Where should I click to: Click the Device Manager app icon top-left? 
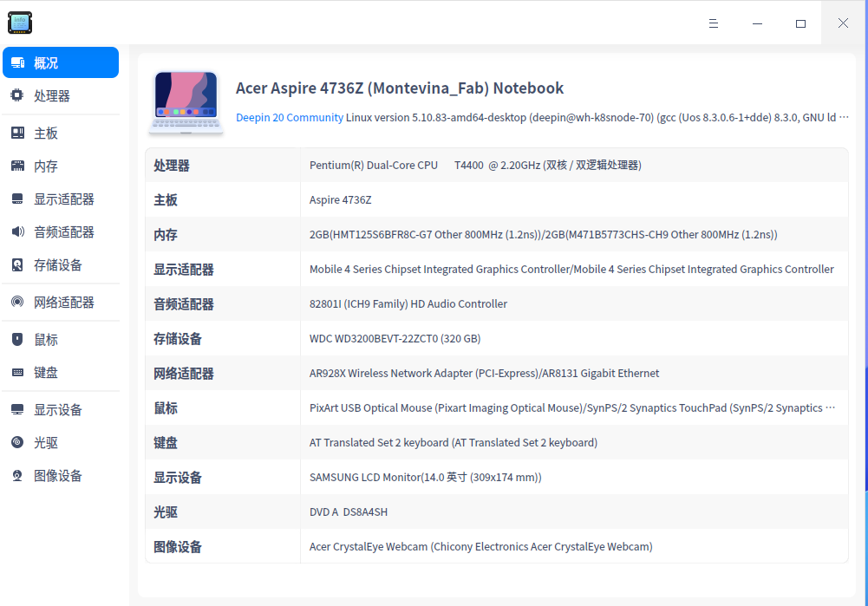[x=20, y=23]
